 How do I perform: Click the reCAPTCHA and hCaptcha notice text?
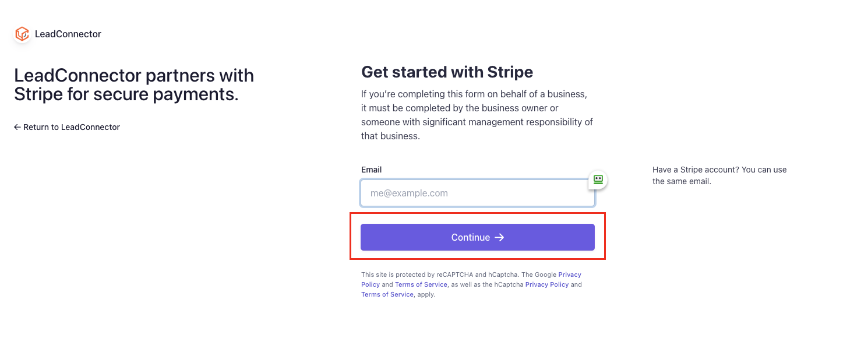(454, 274)
